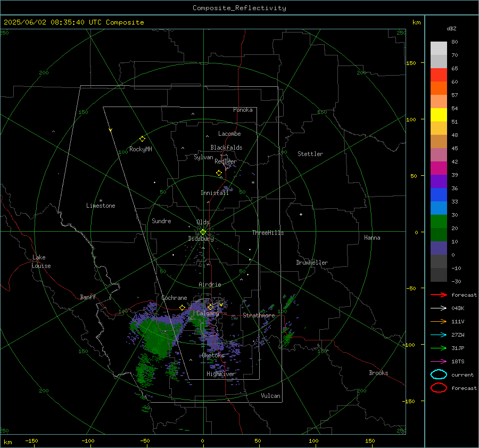Screen dimensions: 479x448
Task: Click the Olds label
Action: 203,222
